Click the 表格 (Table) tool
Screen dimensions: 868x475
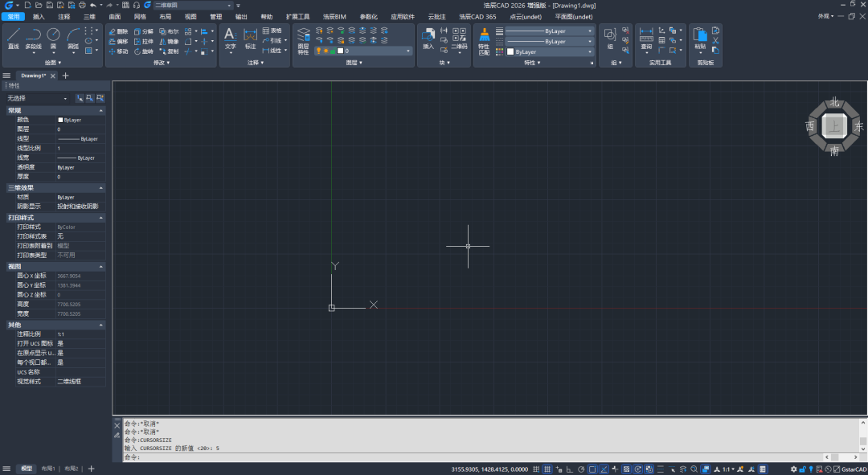point(272,31)
